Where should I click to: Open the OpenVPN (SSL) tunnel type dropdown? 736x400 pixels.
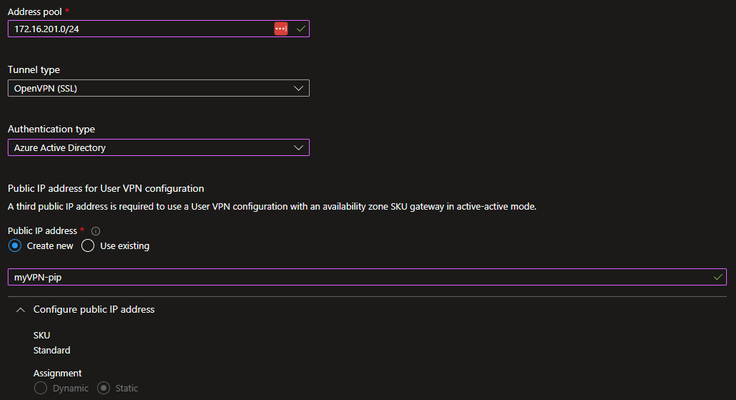click(x=159, y=88)
